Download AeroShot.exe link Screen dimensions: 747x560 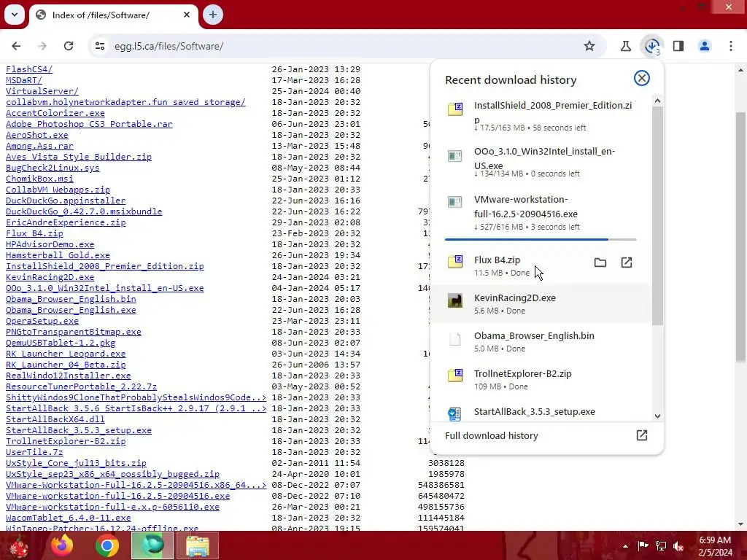coord(36,135)
